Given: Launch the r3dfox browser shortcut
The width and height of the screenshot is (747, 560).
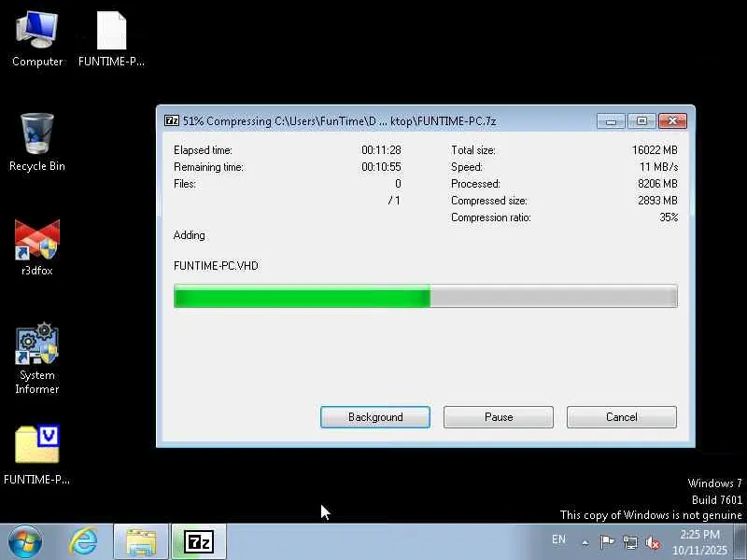Looking at the screenshot, I should click(x=36, y=247).
